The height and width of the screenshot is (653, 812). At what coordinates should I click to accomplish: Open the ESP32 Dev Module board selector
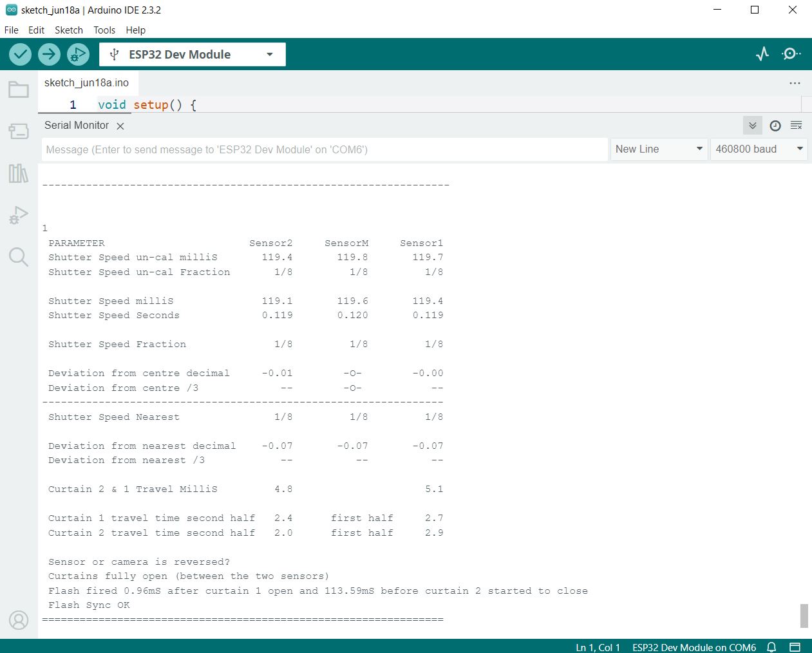(193, 55)
